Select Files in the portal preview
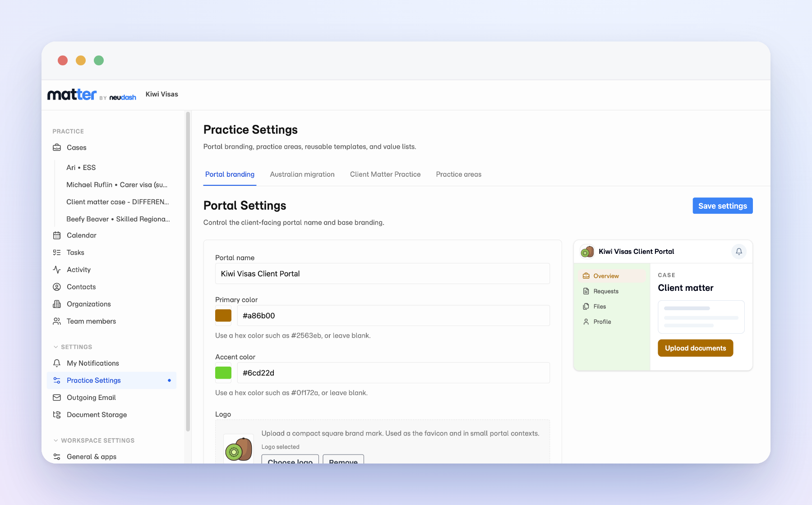 click(600, 307)
